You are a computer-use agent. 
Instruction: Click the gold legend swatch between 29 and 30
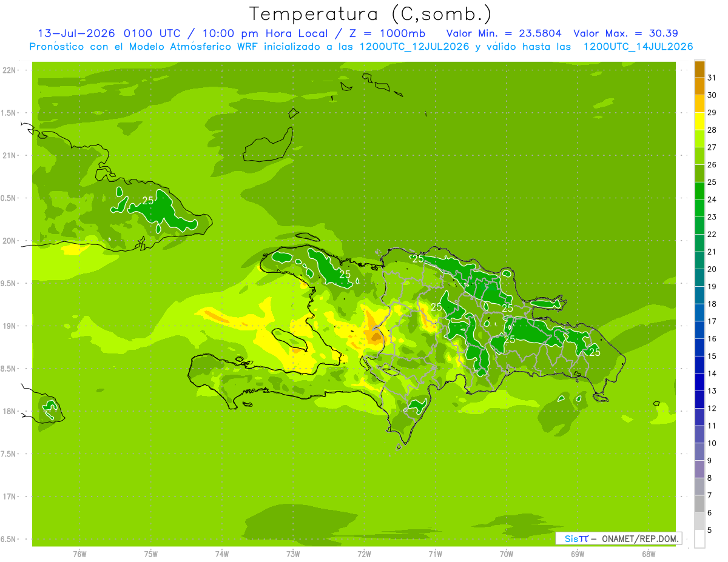point(699,103)
